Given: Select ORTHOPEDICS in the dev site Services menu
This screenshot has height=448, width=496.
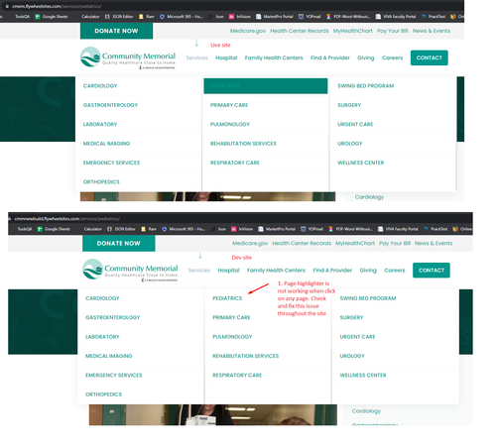Looking at the screenshot, I should click(x=103, y=394).
